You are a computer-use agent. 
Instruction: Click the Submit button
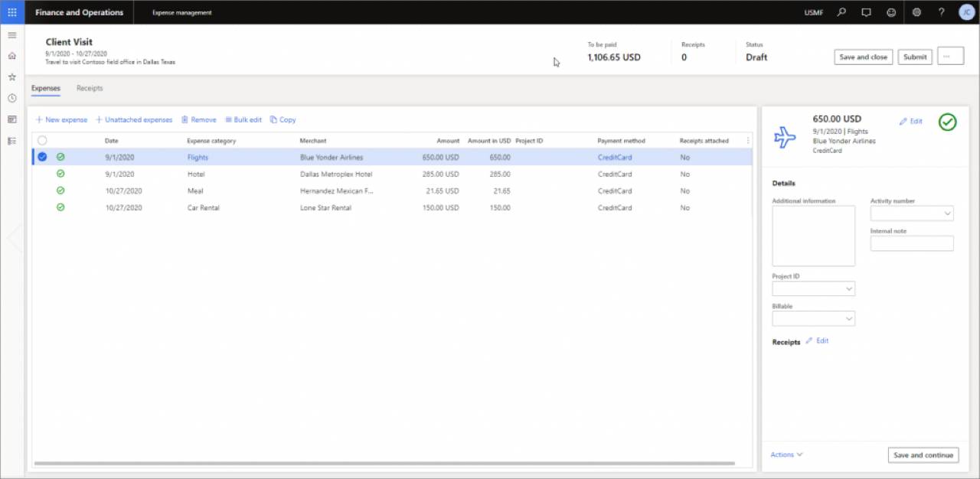click(914, 57)
